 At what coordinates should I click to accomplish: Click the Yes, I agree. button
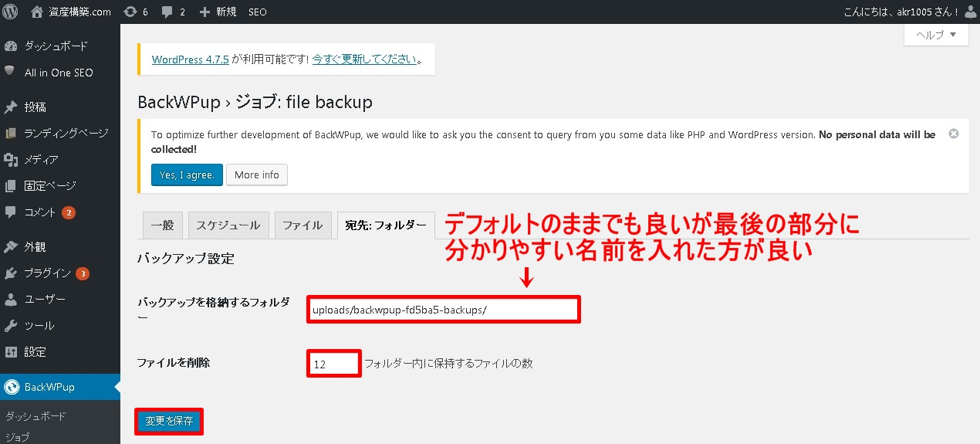[187, 175]
